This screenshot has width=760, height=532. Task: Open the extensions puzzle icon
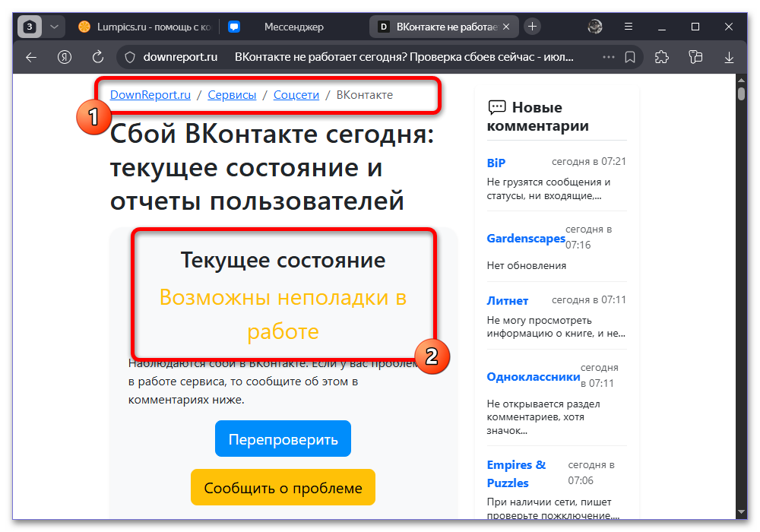662,58
